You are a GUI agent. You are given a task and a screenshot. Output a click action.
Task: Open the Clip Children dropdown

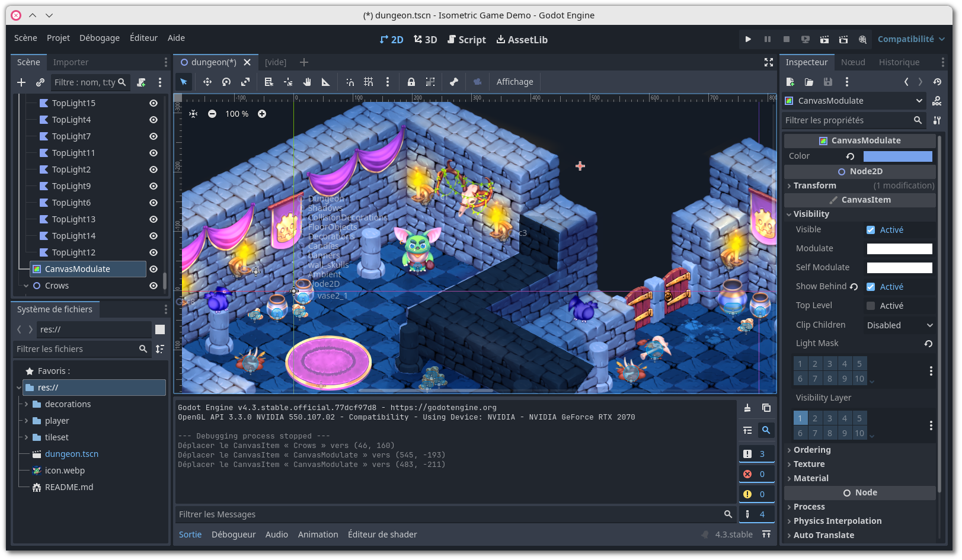click(900, 325)
